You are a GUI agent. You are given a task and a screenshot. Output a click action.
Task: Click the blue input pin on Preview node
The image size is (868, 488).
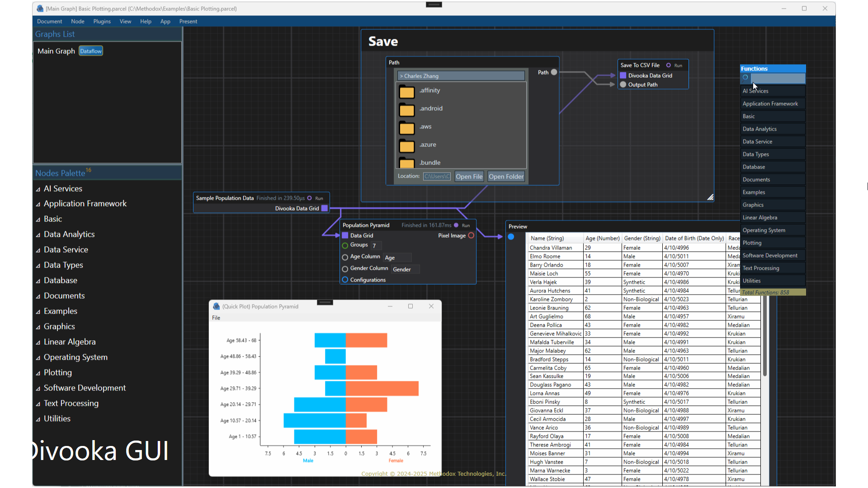click(x=511, y=237)
